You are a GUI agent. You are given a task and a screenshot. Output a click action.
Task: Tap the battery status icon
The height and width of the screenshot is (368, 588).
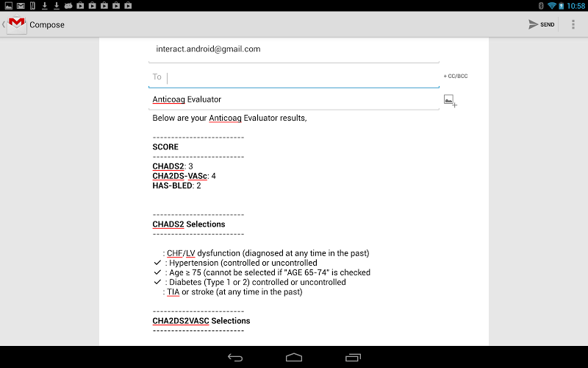pyautogui.click(x=562, y=6)
